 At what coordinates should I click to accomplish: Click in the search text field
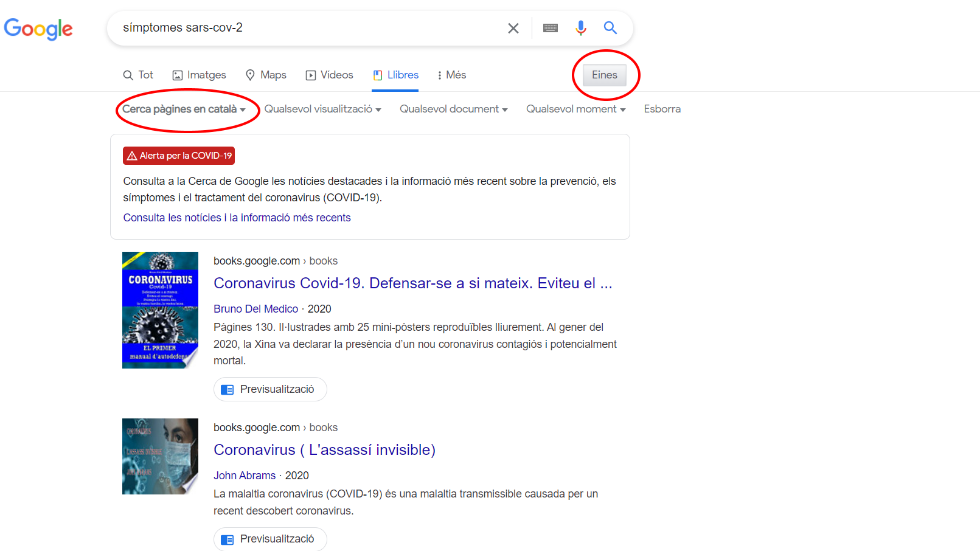304,28
